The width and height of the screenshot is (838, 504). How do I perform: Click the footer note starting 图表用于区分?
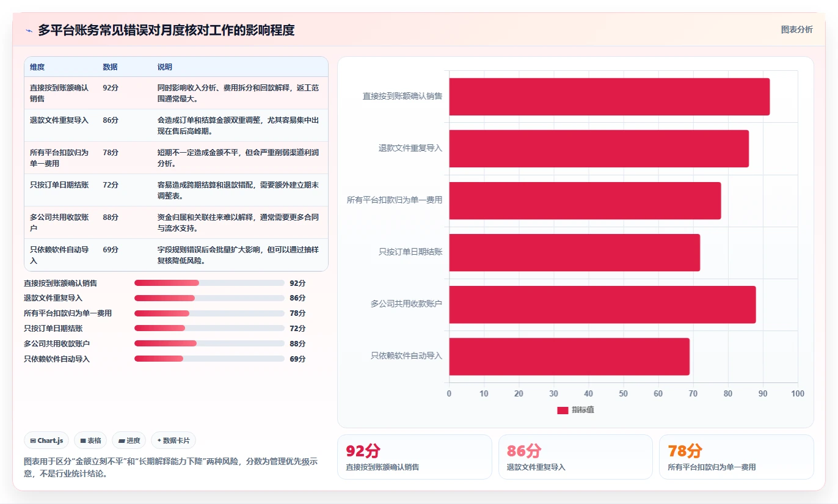[x=170, y=467]
